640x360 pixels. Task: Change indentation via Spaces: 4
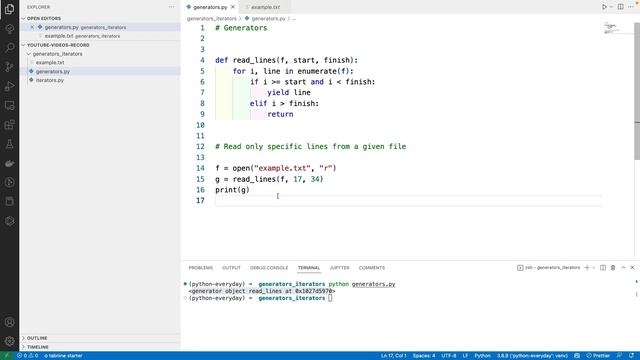pos(424,356)
